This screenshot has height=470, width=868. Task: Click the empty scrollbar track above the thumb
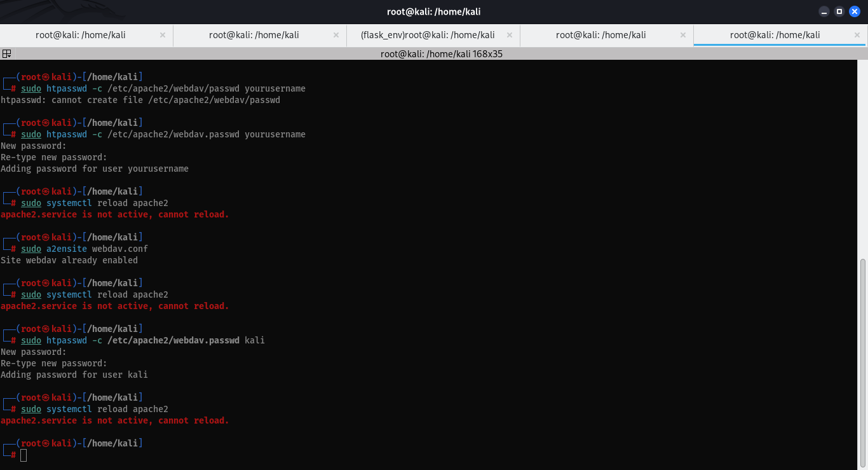click(862, 159)
